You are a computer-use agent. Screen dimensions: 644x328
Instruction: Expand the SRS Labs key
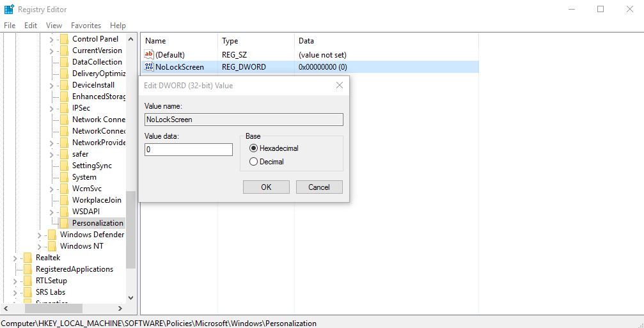(x=15, y=293)
